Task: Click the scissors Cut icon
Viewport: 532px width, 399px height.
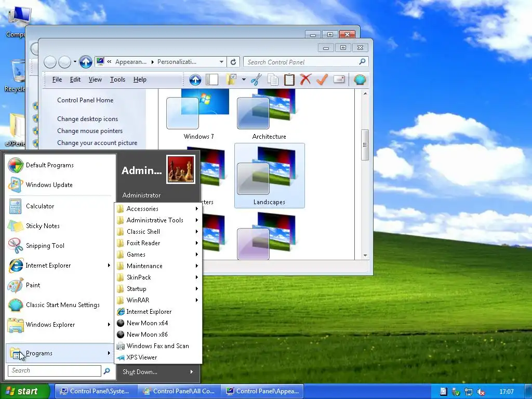Action: 256,79
